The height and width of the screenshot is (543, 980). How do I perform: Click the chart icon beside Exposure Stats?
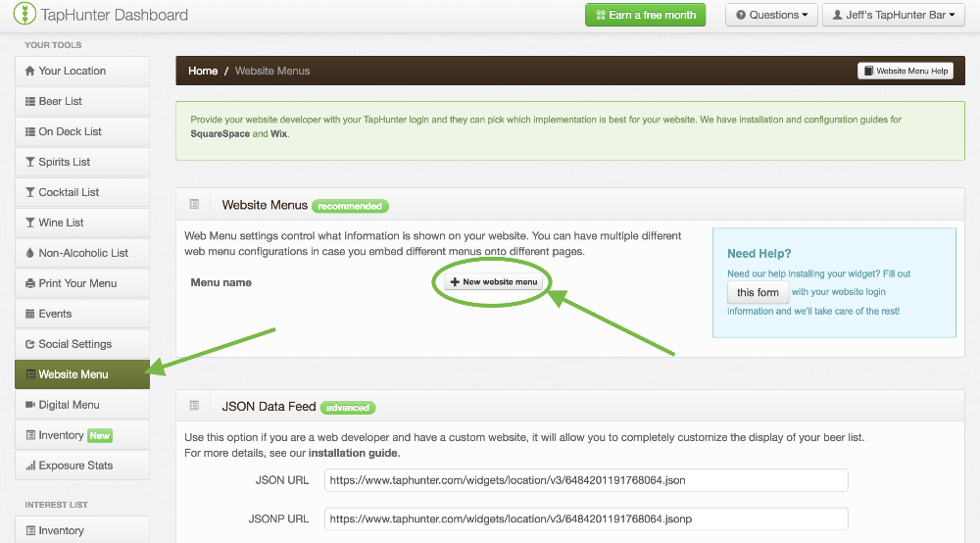(30, 466)
